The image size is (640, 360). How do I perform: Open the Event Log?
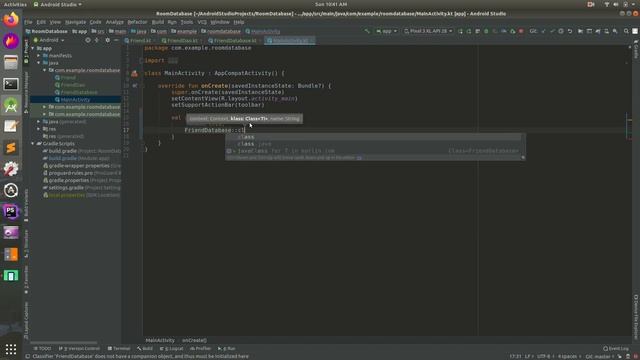[616, 349]
